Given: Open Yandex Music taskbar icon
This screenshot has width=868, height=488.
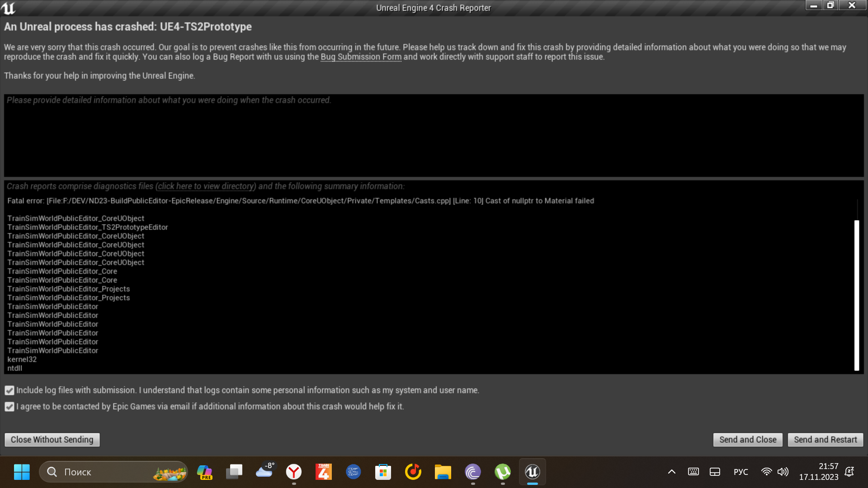Looking at the screenshot, I should [413, 472].
